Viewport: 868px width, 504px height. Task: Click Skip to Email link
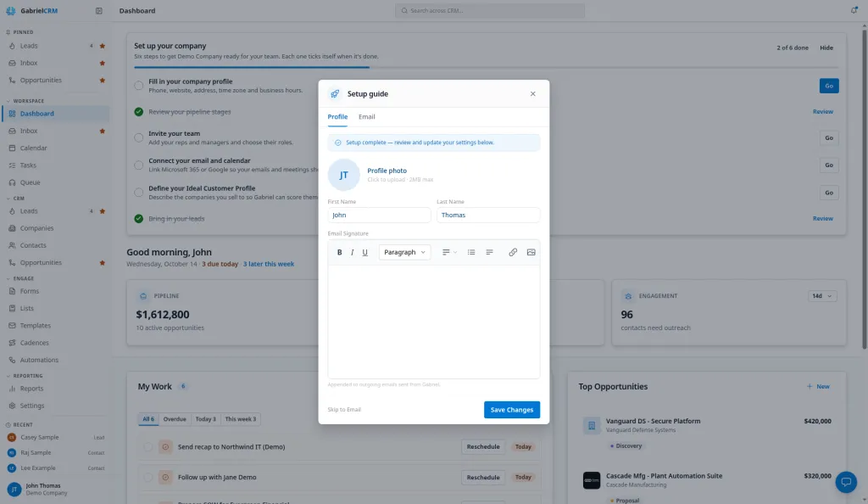coord(344,410)
